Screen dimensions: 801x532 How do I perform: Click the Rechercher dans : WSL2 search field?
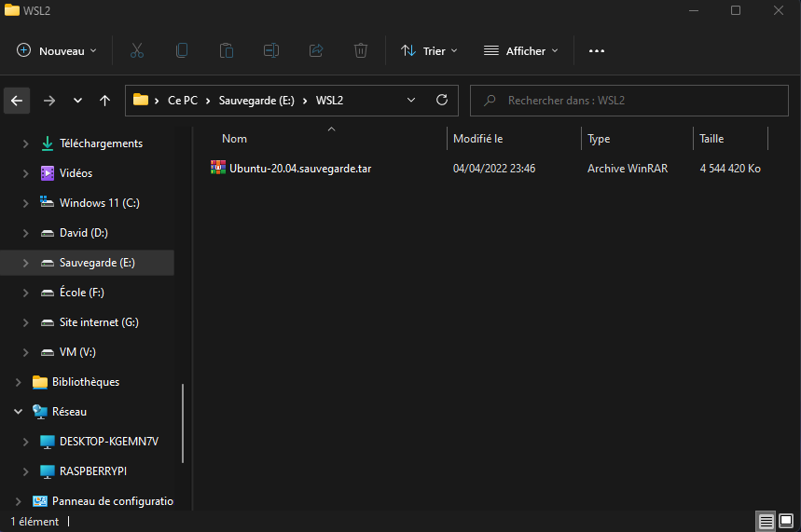pyautogui.click(x=629, y=100)
